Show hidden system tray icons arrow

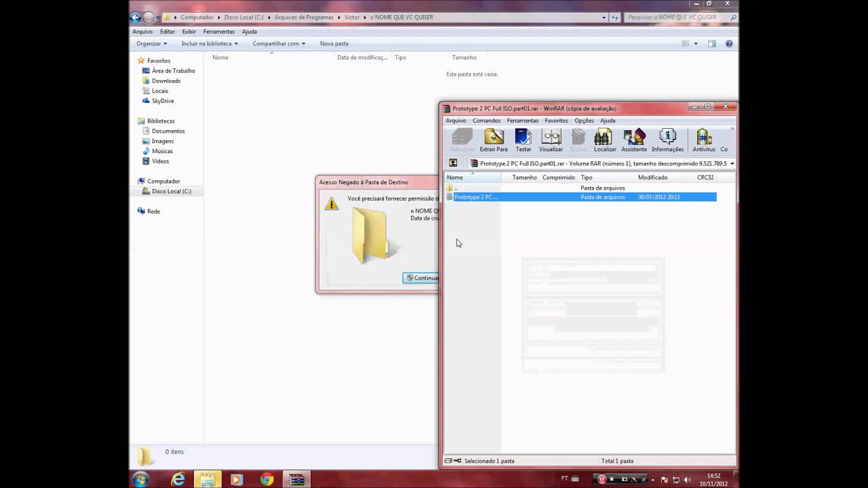tap(654, 479)
